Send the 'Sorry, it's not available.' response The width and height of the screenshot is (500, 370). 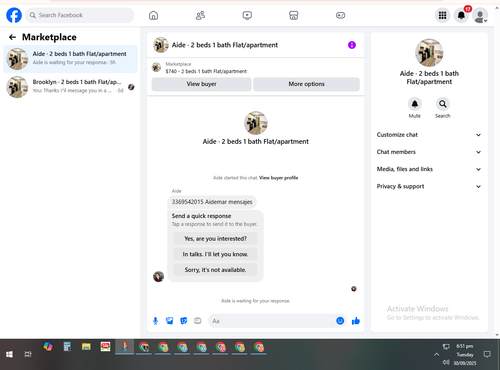tap(215, 270)
